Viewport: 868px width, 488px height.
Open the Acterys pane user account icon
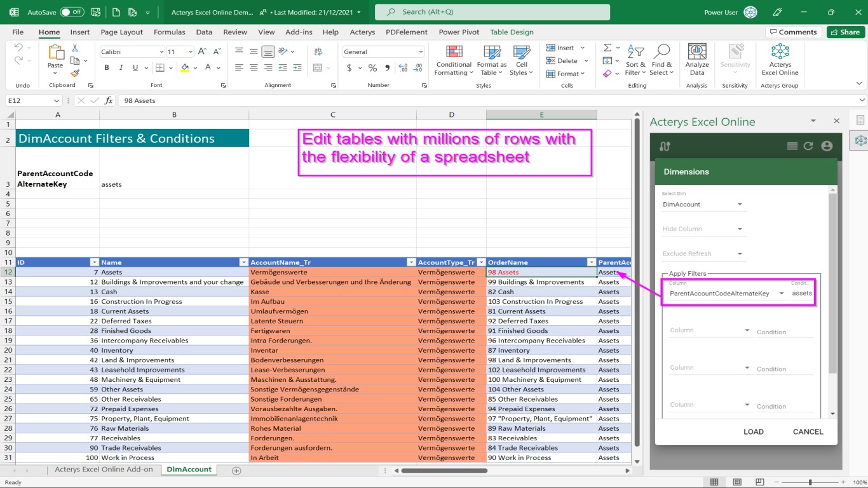(x=827, y=146)
